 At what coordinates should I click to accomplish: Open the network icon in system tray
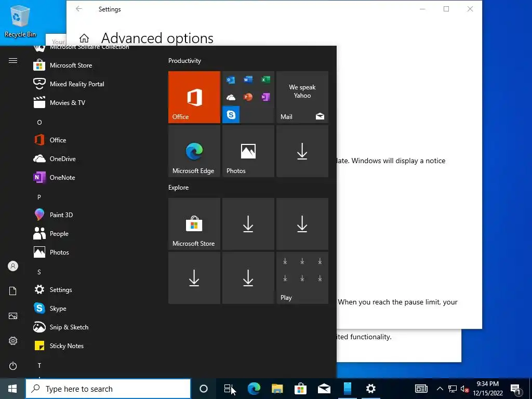click(x=453, y=389)
